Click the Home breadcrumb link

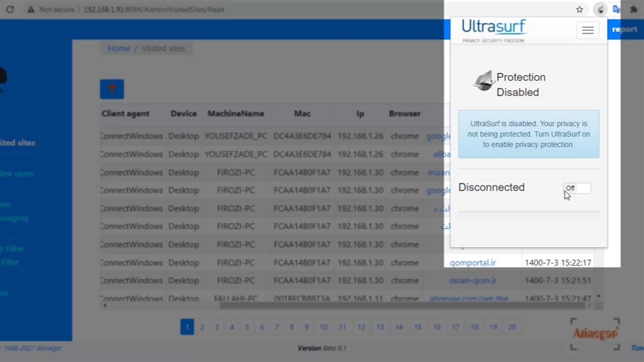pos(119,48)
